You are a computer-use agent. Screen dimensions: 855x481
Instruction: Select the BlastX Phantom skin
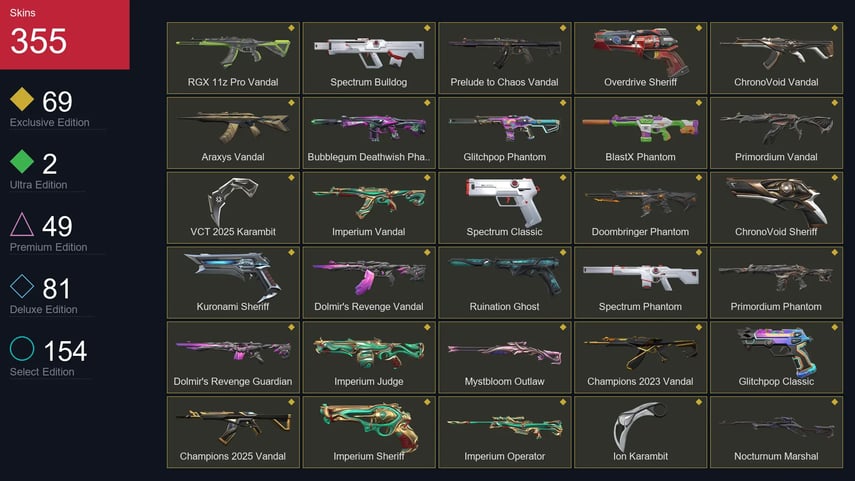pos(640,133)
